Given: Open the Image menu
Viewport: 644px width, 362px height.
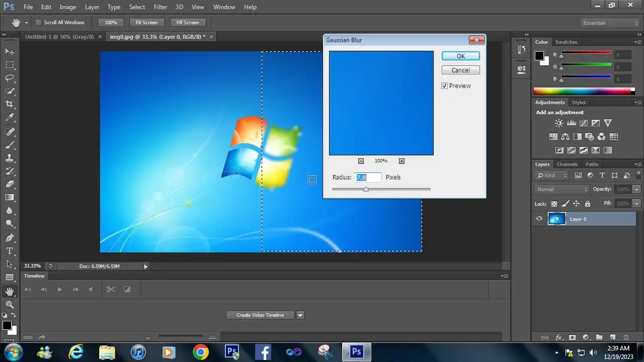Looking at the screenshot, I should click(x=68, y=7).
